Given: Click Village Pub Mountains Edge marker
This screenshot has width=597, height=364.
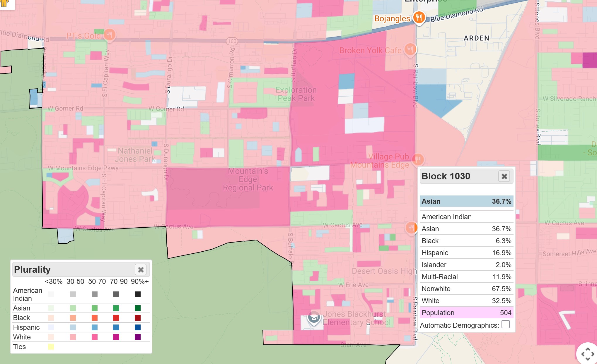Looking at the screenshot, I should 418,159.
